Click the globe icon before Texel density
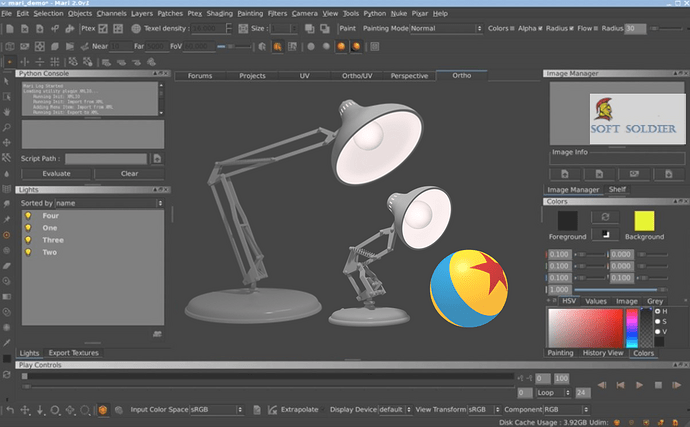This screenshot has width=690, height=427. coord(136,29)
